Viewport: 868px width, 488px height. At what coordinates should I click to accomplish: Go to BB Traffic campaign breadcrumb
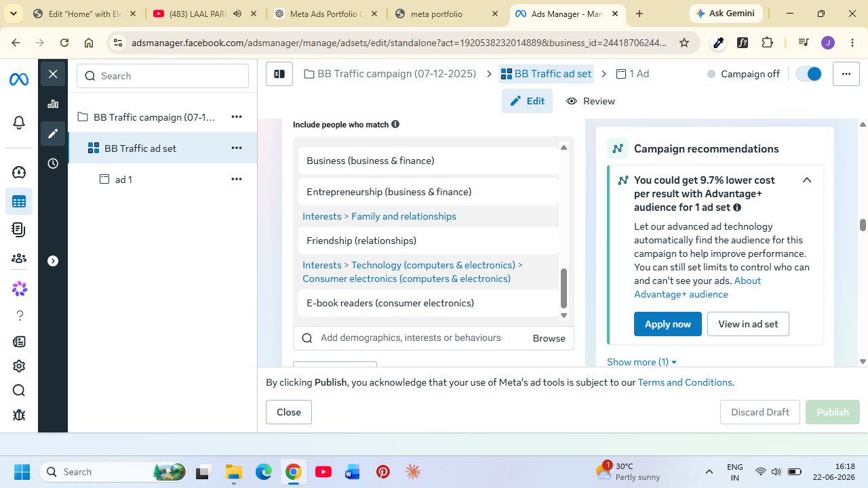tap(390, 74)
